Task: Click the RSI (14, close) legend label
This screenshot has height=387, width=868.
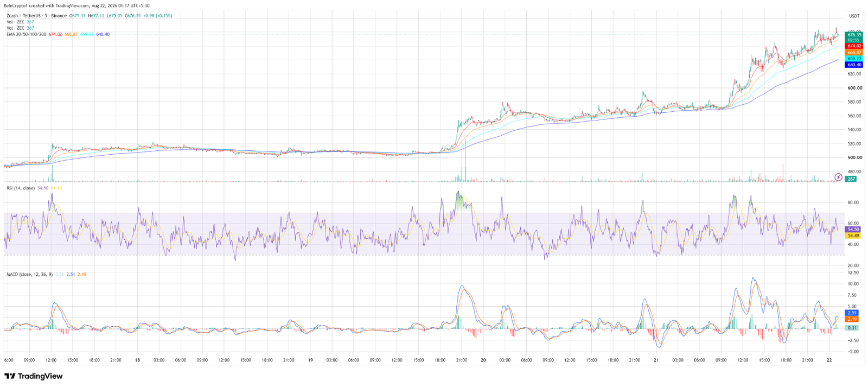Action: pyautogui.click(x=21, y=188)
